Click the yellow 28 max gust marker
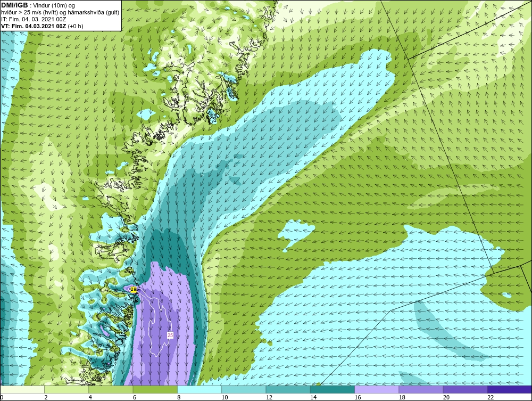532x401 pixels. point(134,289)
